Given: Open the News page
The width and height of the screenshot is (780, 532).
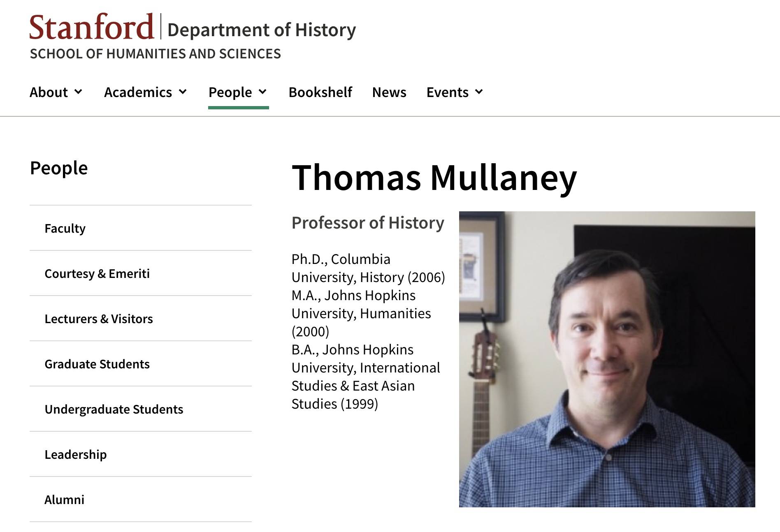Looking at the screenshot, I should 389,92.
